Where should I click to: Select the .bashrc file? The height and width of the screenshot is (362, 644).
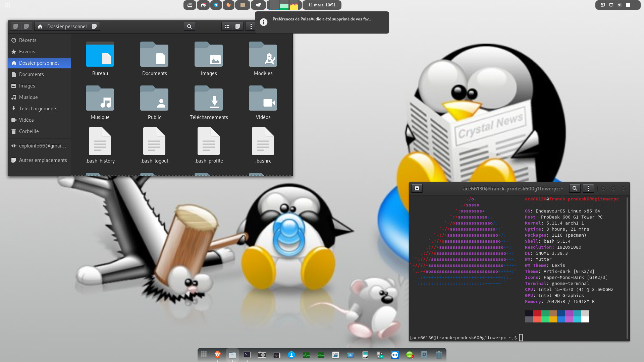click(263, 145)
